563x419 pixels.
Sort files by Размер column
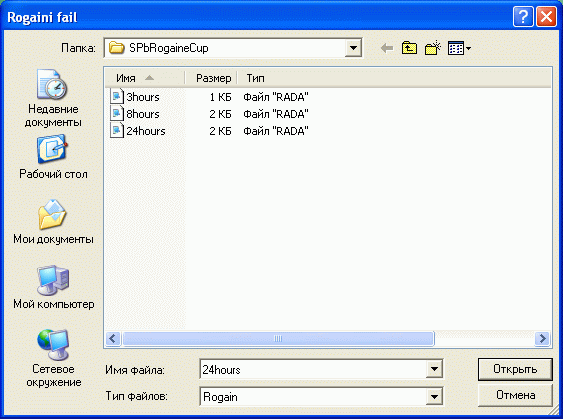(211, 78)
